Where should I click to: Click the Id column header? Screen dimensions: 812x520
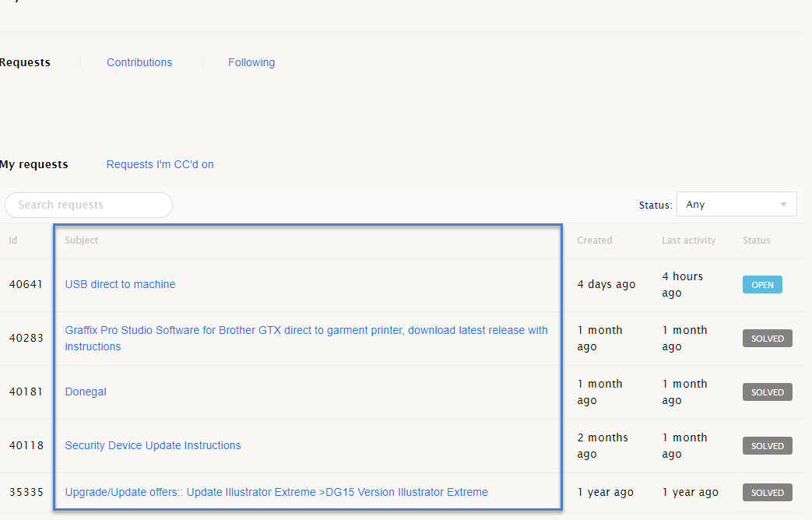[13, 241]
